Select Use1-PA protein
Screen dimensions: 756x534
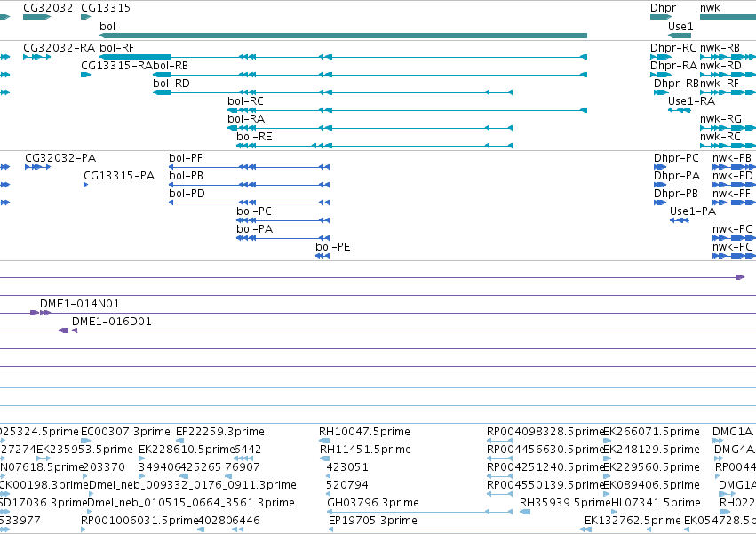[680, 220]
